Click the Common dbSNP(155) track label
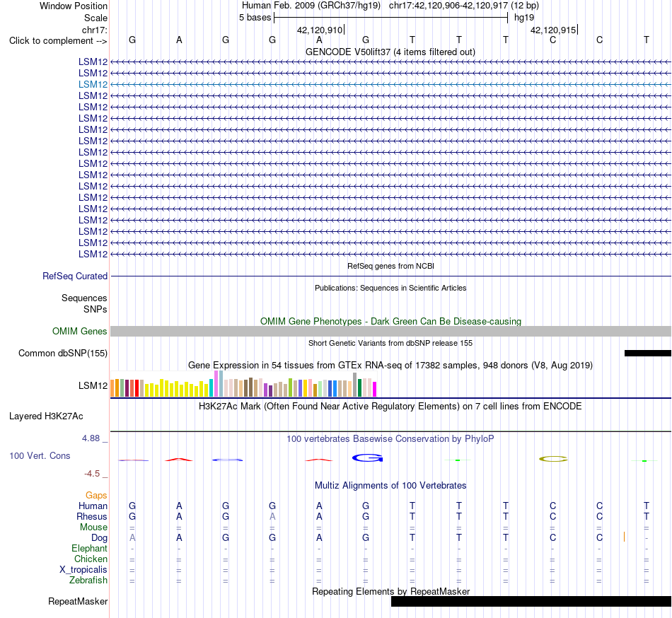Image resolution: width=672 pixels, height=618 pixels. click(x=63, y=354)
